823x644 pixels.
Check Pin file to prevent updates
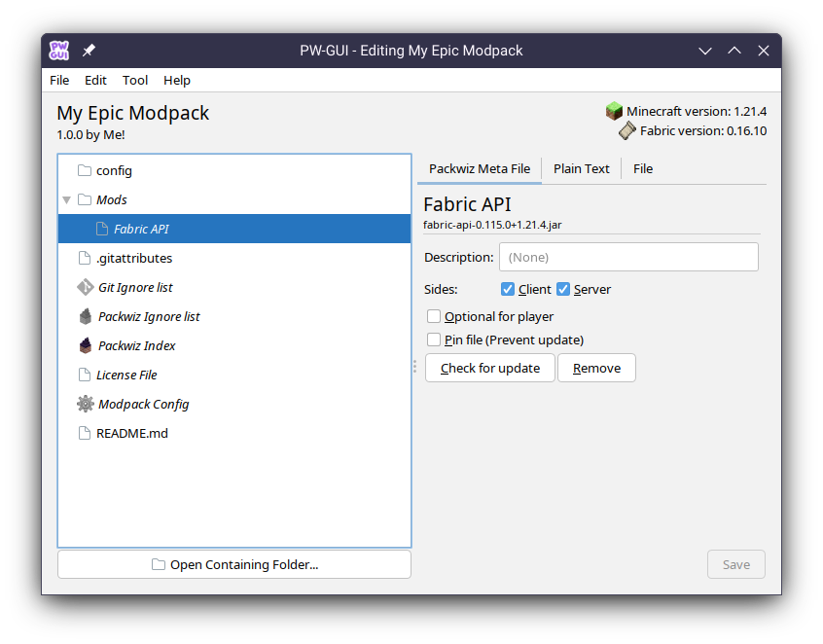[x=432, y=340]
